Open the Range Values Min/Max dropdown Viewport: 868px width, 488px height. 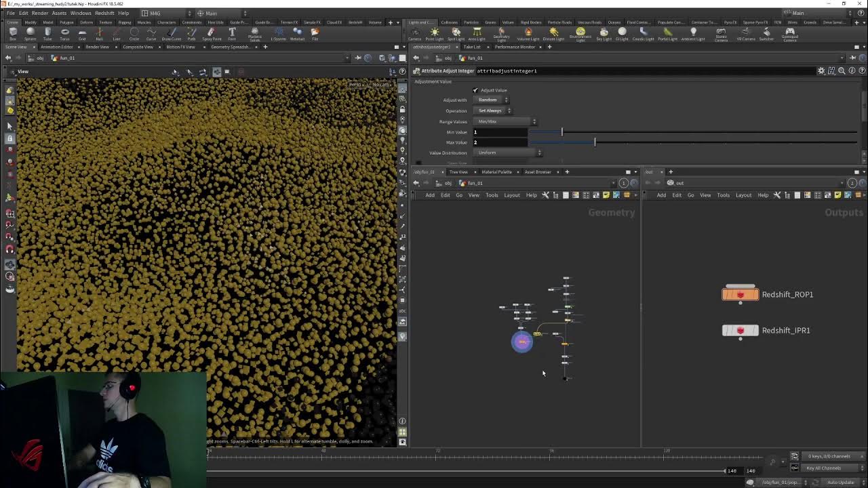pyautogui.click(x=506, y=121)
